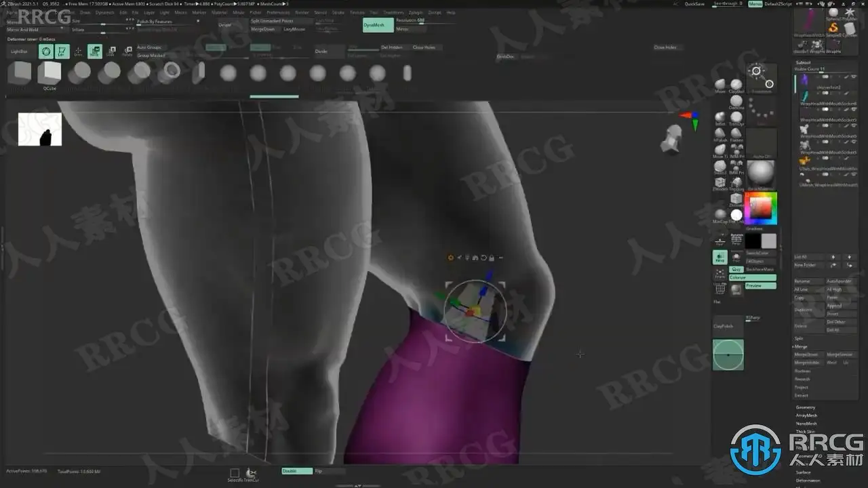Select the Topology brush icon
868x488 pixels.
click(736, 183)
